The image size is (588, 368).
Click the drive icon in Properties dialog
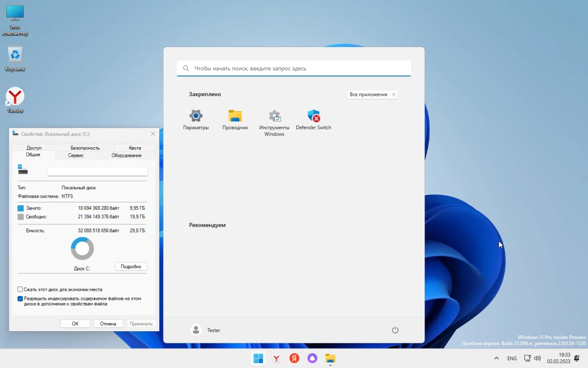coord(23,169)
